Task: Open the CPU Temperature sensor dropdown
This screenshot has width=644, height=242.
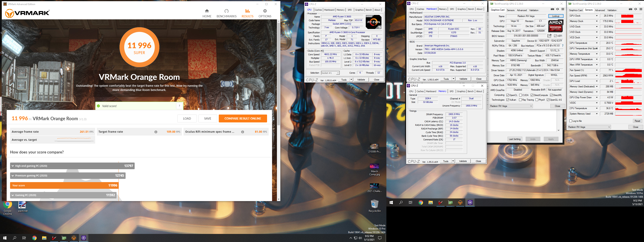Action: (597, 108)
